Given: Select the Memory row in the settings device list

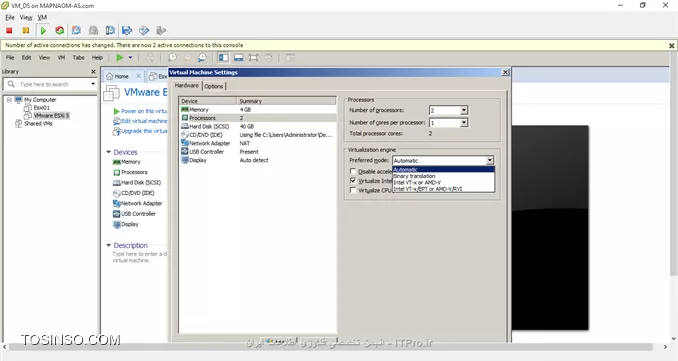Looking at the screenshot, I should [258, 109].
